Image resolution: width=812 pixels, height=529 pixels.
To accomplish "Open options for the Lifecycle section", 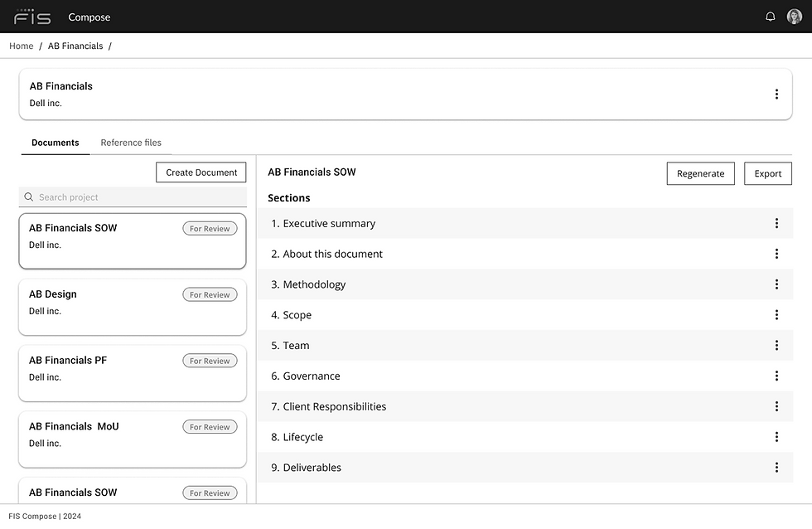I will coord(776,437).
